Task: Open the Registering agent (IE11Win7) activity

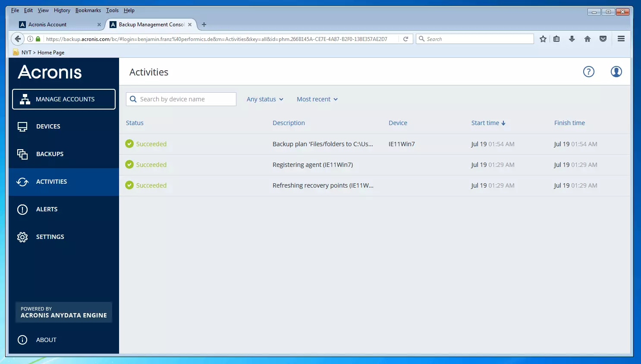Action: coord(313,165)
